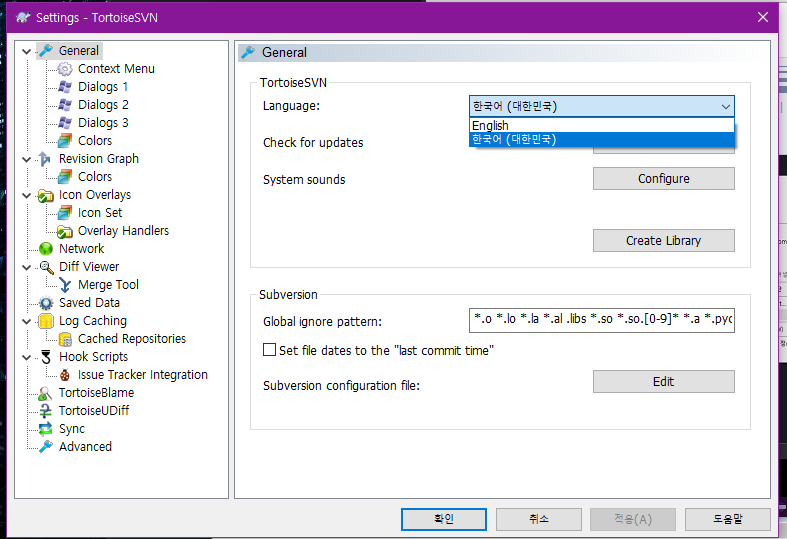Click Edit for Subversion configuration file
The width and height of the screenshot is (787, 539).
(x=664, y=382)
